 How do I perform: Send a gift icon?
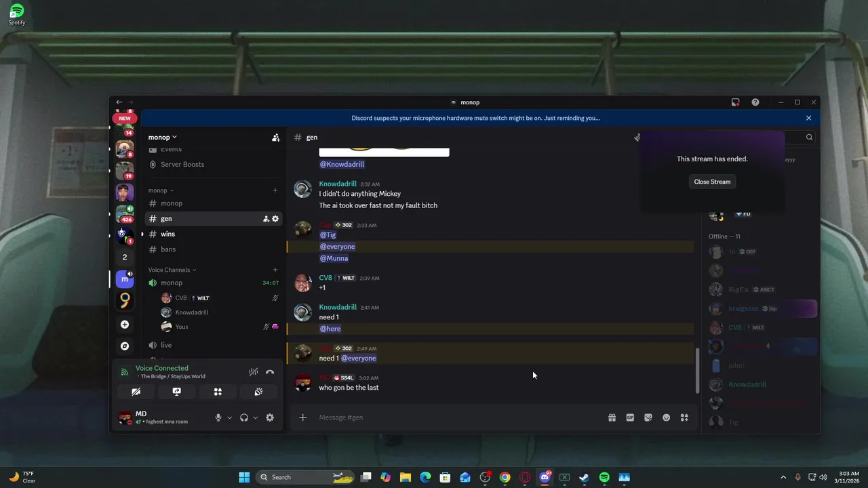click(612, 418)
